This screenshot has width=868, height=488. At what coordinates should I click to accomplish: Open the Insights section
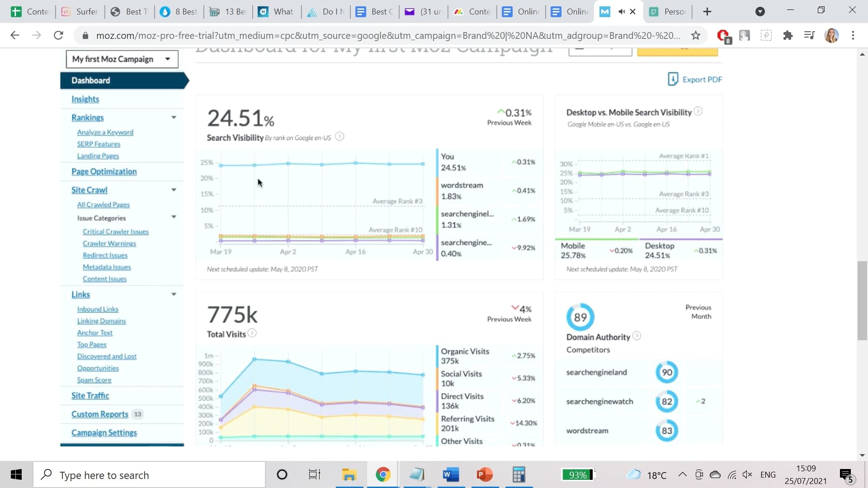click(x=85, y=99)
